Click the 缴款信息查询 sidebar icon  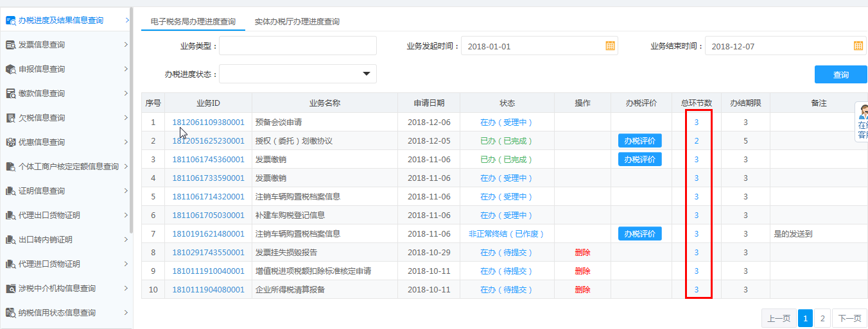11,94
